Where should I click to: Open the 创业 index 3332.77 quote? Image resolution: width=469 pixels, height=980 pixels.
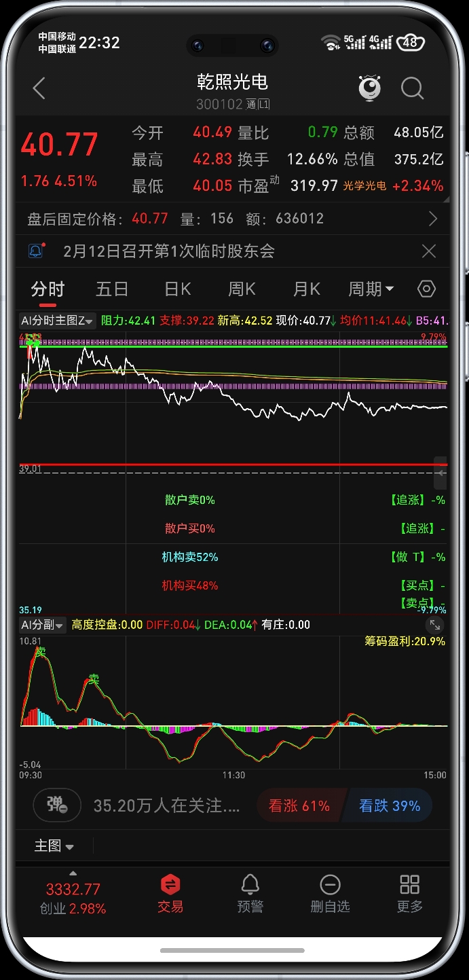[x=73, y=899]
